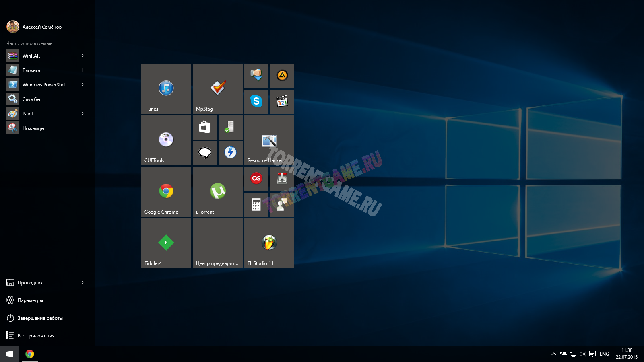644x362 pixels.
Task: Open Media Player Classic 321 tile
Action: click(282, 101)
